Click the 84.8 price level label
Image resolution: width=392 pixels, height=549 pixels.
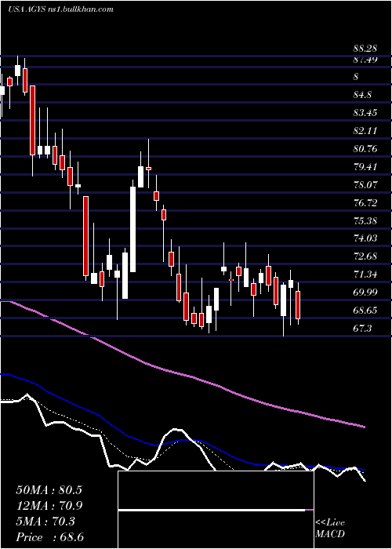coord(362,95)
